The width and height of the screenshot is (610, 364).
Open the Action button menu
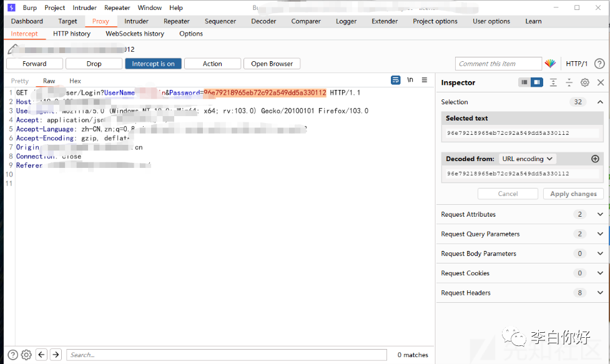[212, 64]
